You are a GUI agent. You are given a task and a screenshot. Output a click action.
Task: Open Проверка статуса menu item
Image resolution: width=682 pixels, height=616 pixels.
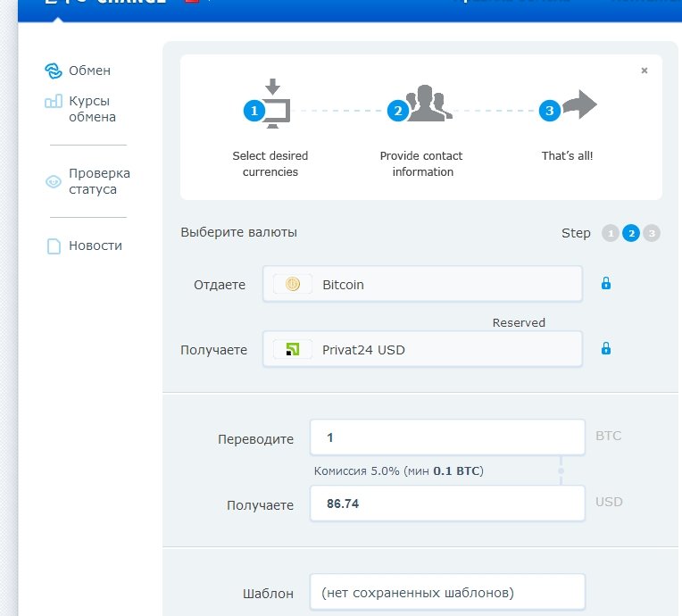[x=99, y=181]
